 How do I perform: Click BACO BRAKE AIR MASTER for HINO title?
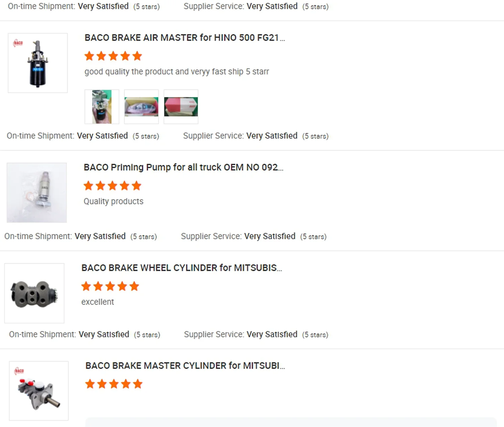tap(185, 38)
